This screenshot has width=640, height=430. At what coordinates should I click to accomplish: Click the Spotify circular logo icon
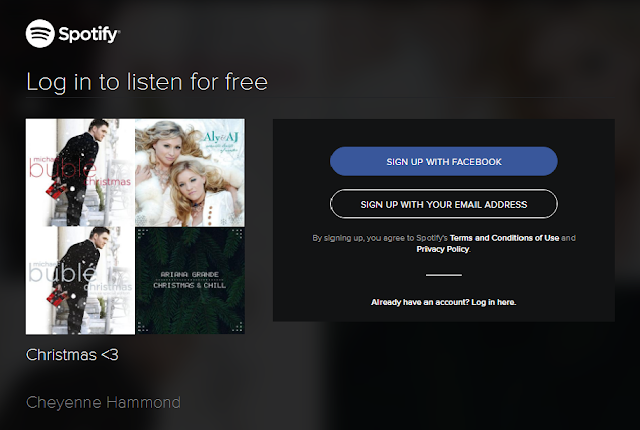tap(40, 33)
